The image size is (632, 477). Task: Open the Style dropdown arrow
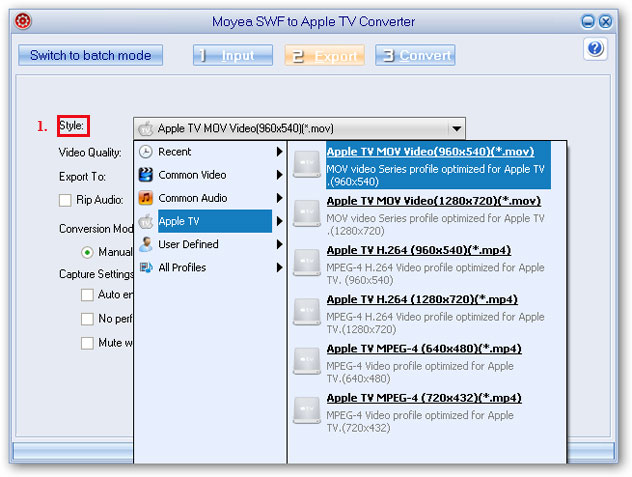click(x=457, y=129)
